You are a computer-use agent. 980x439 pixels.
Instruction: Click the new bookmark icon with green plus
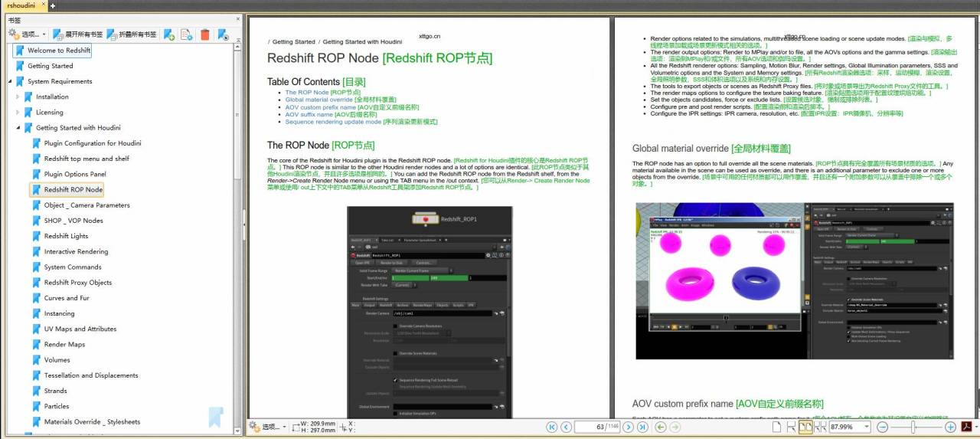click(170, 34)
